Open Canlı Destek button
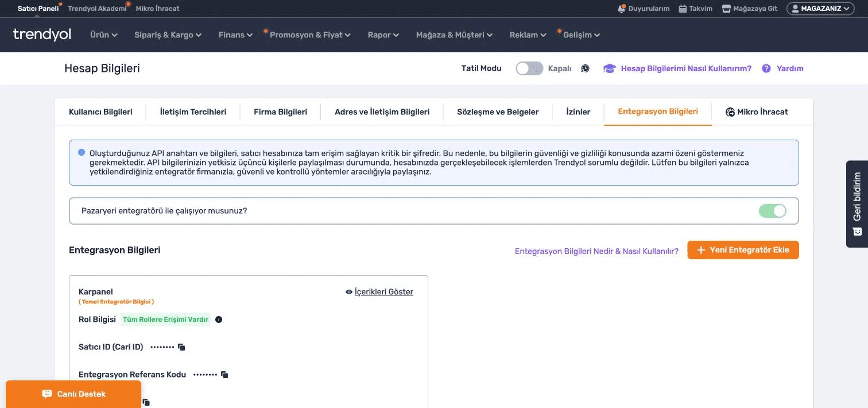 click(73, 394)
